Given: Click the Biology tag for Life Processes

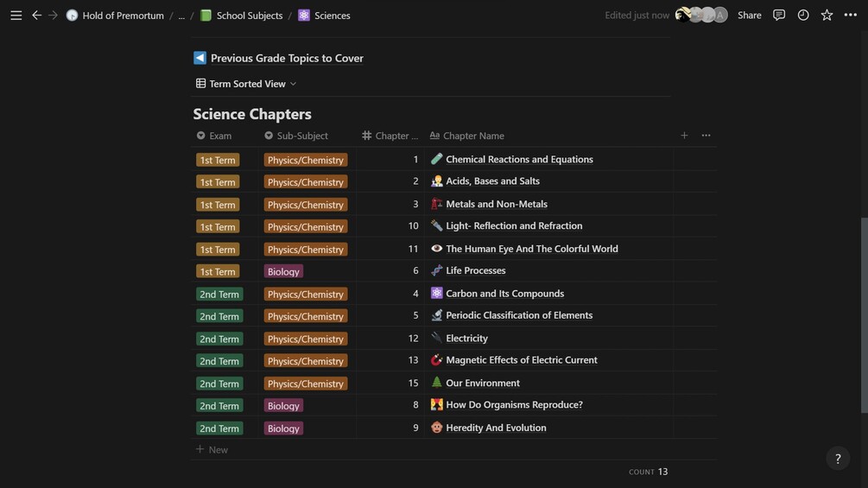Looking at the screenshot, I should click(283, 271).
